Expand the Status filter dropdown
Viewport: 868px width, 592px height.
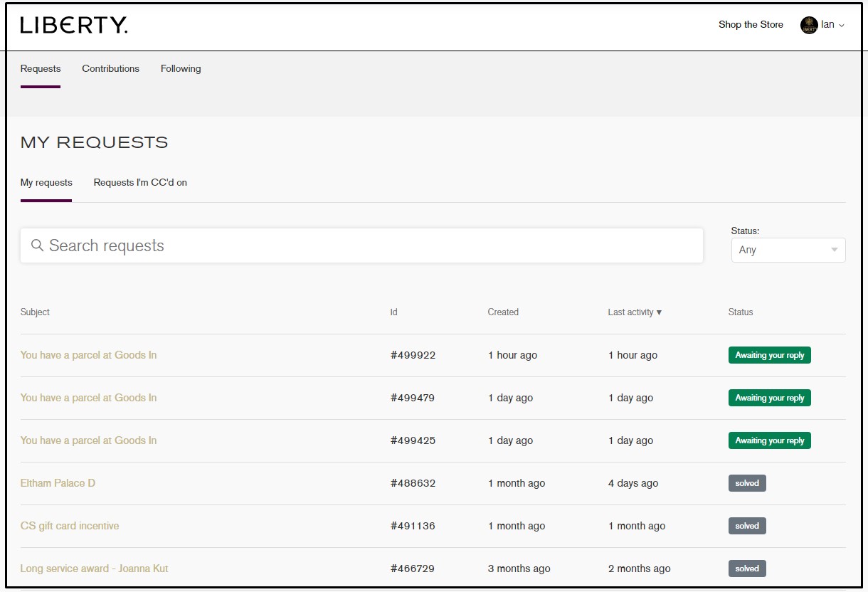click(788, 250)
